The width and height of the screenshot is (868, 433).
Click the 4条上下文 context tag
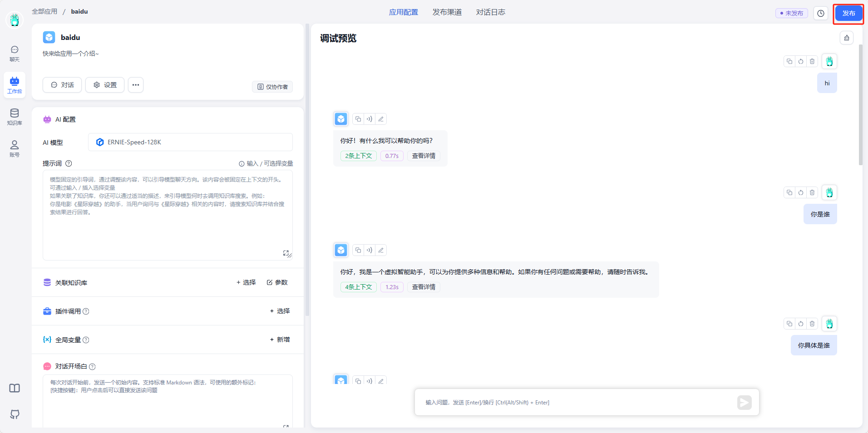[x=359, y=287]
